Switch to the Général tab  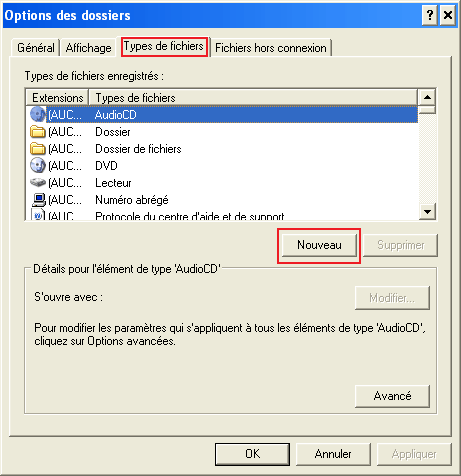(36, 48)
